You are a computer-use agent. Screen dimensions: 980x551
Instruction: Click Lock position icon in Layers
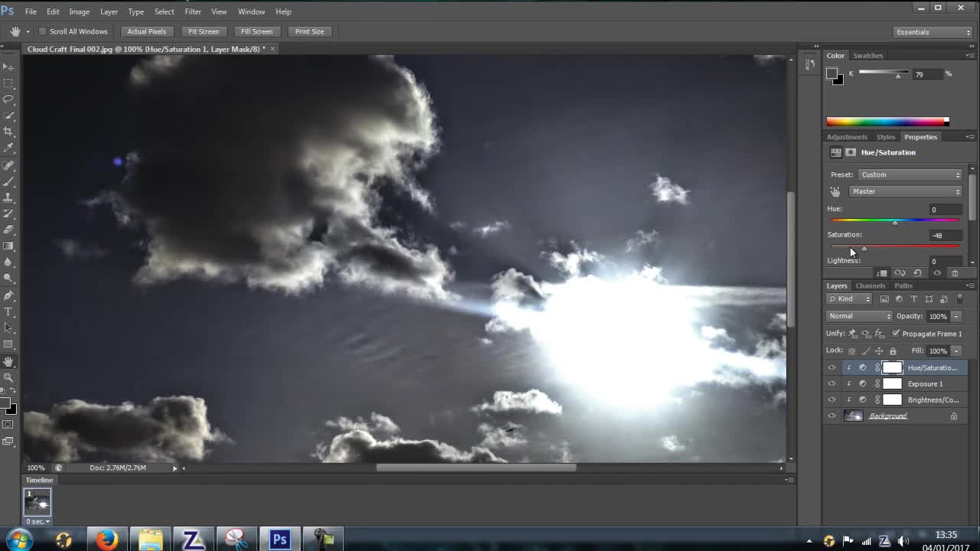(x=879, y=351)
